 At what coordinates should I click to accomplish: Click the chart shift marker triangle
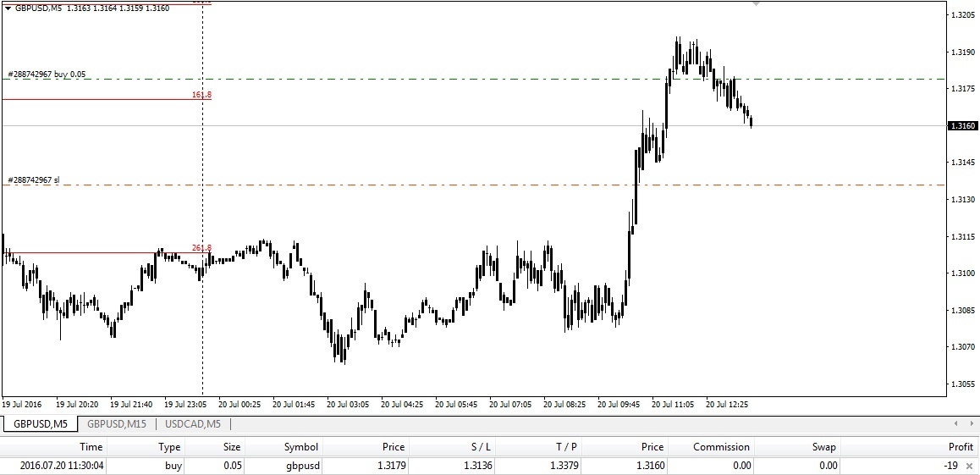pyautogui.click(x=757, y=3)
